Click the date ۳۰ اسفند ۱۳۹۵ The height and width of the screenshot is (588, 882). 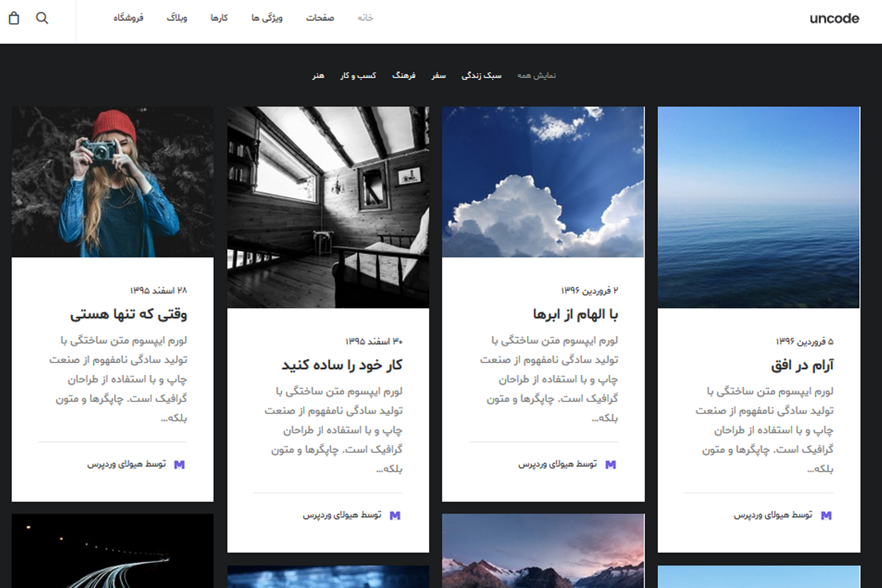tap(374, 341)
